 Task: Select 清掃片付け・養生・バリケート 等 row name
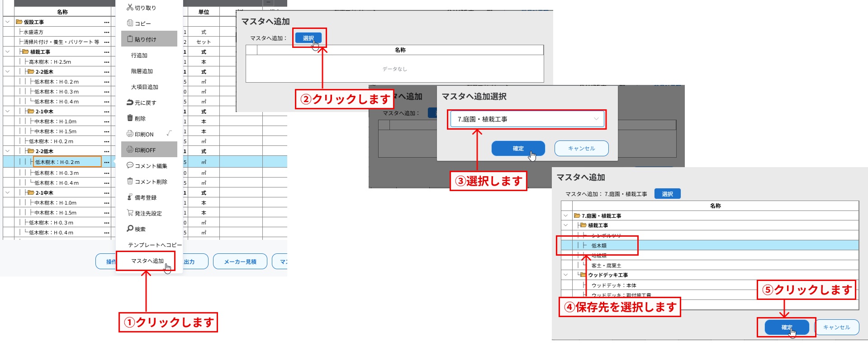coord(62,42)
